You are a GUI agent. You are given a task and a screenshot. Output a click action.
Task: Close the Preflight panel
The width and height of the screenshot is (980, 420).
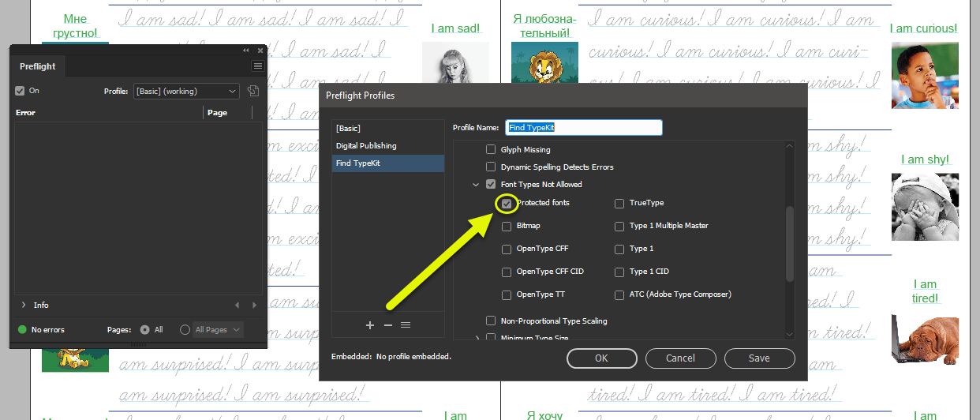[x=260, y=51]
